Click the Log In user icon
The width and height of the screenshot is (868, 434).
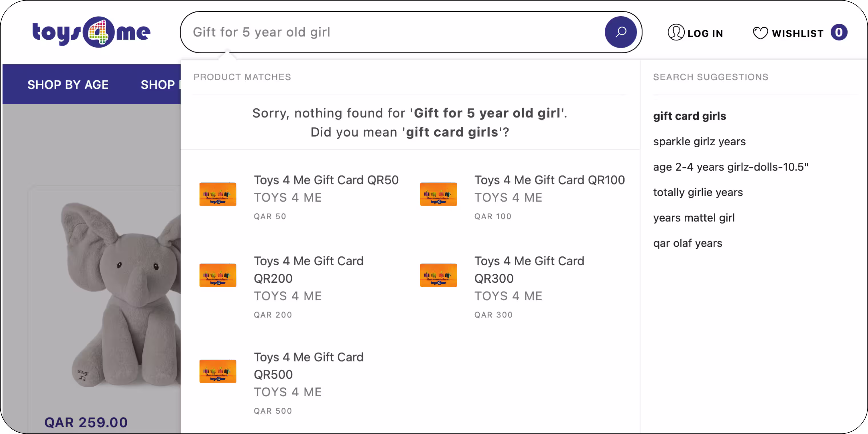pos(676,33)
